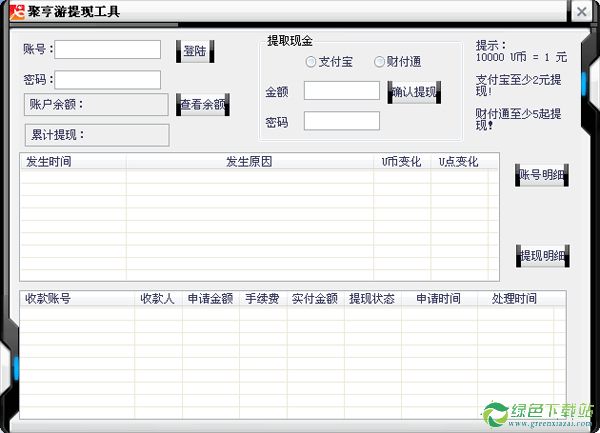The width and height of the screenshot is (600, 433).
Task: Click the 提现状态 column header
Action: (372, 298)
